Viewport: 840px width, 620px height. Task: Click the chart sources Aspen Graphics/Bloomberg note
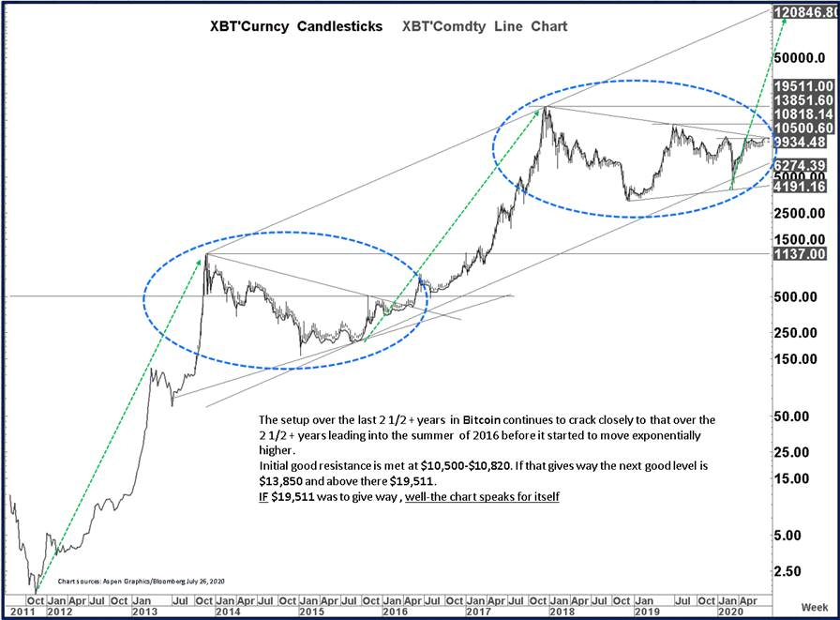pyautogui.click(x=141, y=582)
